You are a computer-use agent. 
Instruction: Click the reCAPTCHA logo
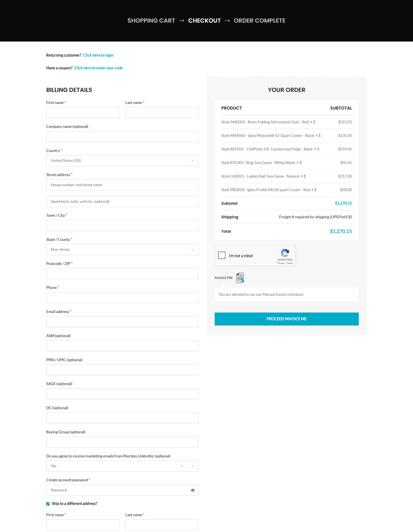click(x=285, y=254)
